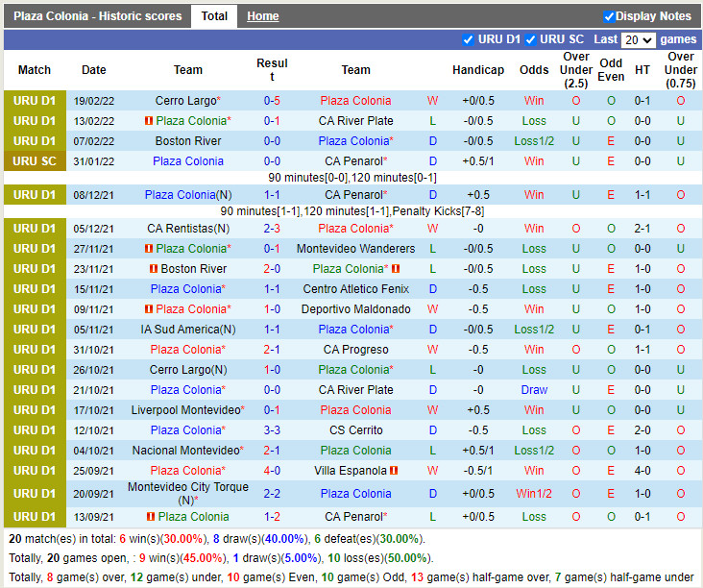Click the Nacional Montevideo team link
The width and height of the screenshot is (703, 588).
[185, 451]
